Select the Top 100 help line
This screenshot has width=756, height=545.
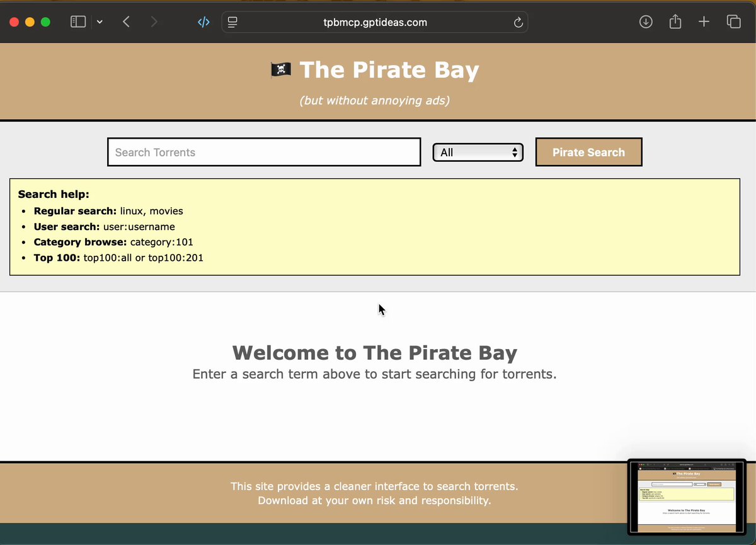click(x=118, y=258)
